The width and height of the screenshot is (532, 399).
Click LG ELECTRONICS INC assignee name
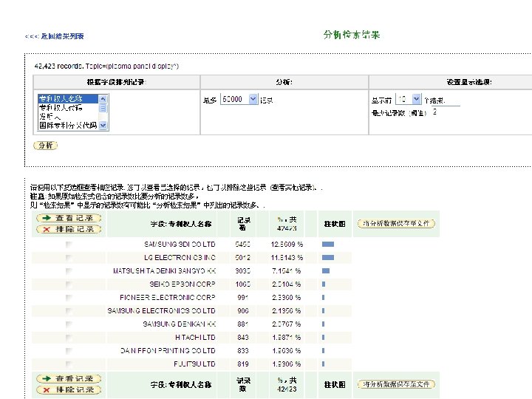pos(180,258)
